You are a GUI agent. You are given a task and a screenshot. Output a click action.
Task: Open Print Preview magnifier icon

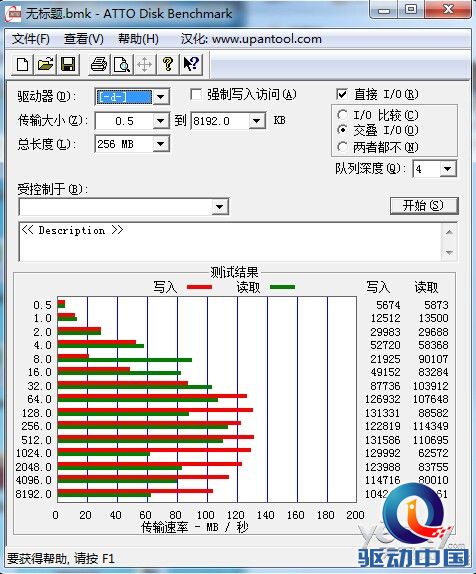coord(122,65)
